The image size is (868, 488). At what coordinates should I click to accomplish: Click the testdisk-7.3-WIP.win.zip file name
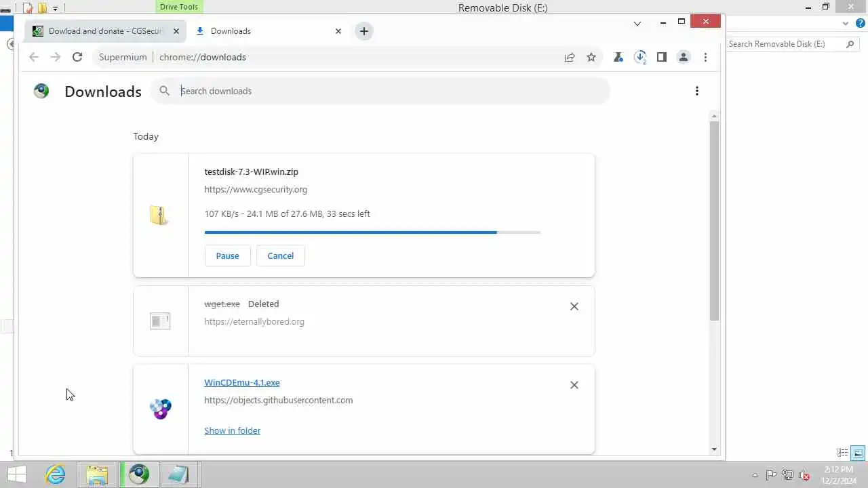[251, 172]
